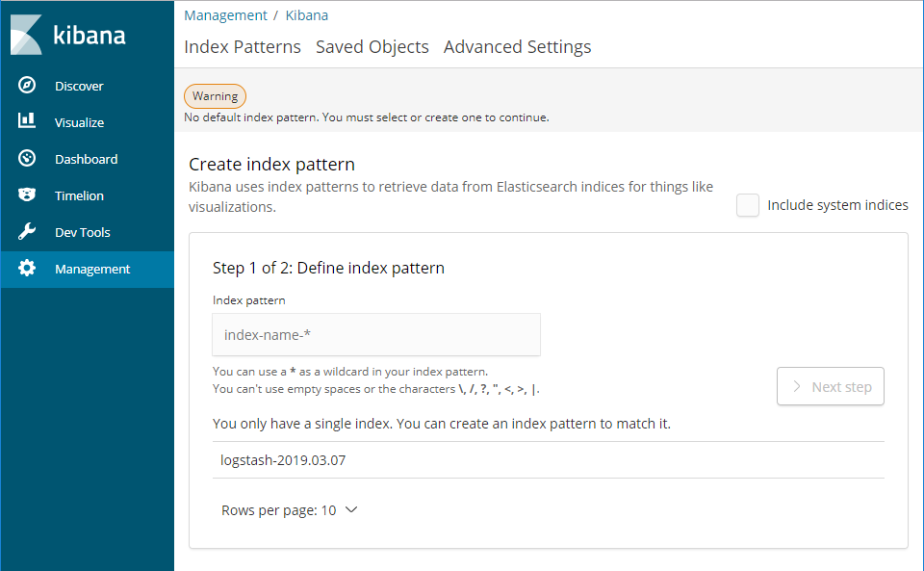Screen dimensions: 924x571
Task: Click the Create index pattern heading
Action: [271, 164]
